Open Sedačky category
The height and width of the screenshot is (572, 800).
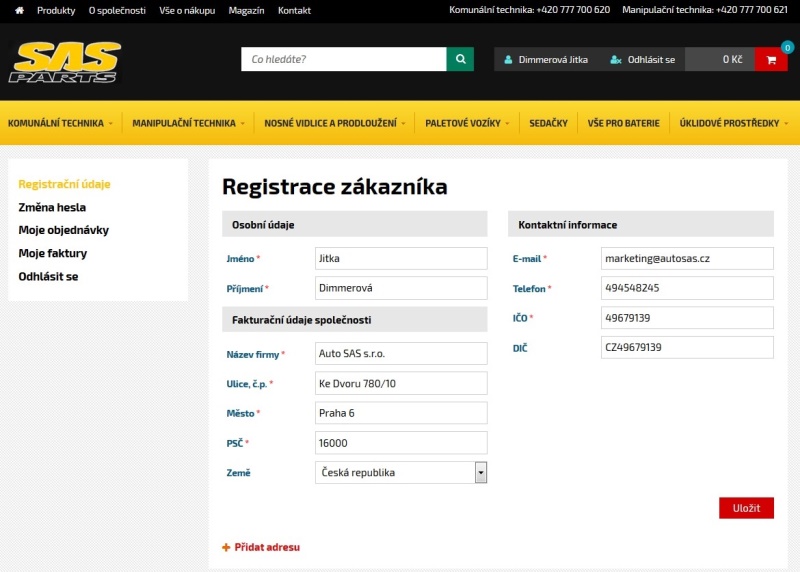[x=548, y=123]
